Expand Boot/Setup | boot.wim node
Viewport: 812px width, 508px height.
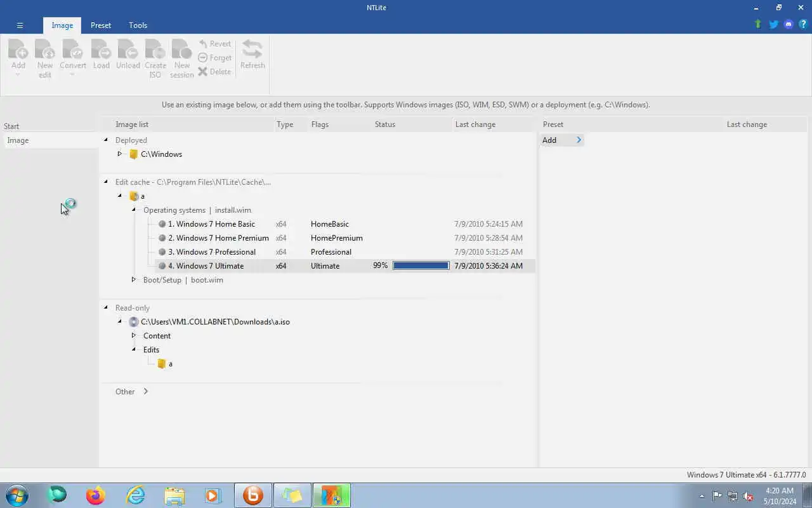[x=134, y=279]
